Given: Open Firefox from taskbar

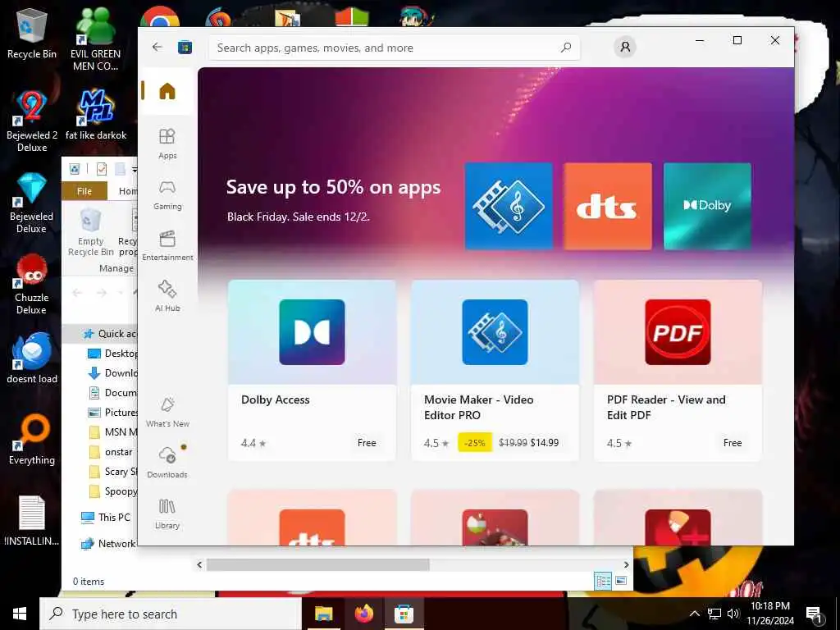Looking at the screenshot, I should [363, 614].
